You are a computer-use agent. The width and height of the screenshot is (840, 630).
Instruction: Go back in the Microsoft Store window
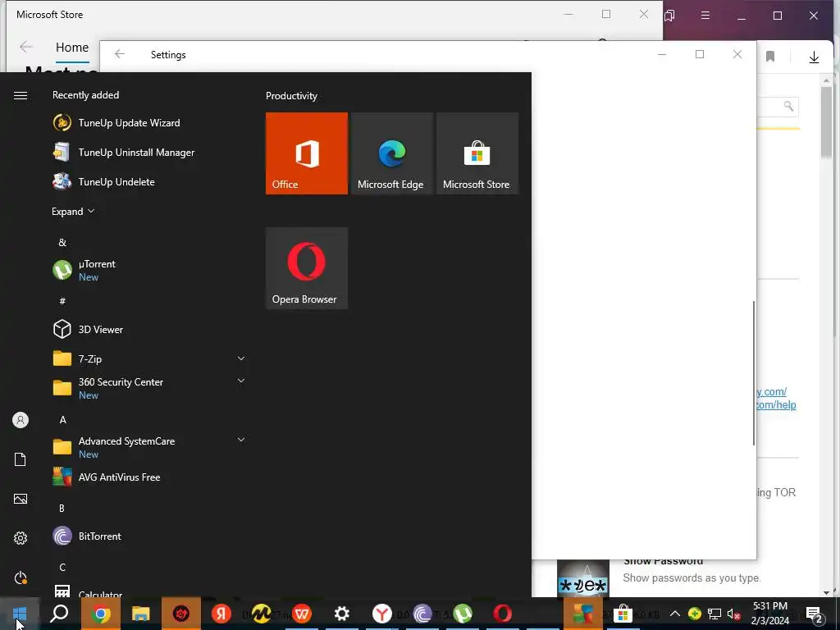pyautogui.click(x=25, y=47)
